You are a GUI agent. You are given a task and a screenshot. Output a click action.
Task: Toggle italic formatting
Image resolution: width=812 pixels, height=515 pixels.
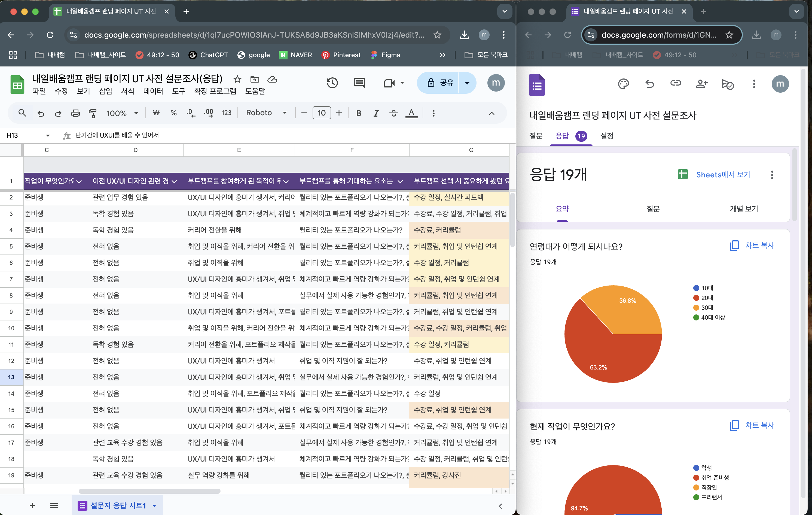point(376,113)
